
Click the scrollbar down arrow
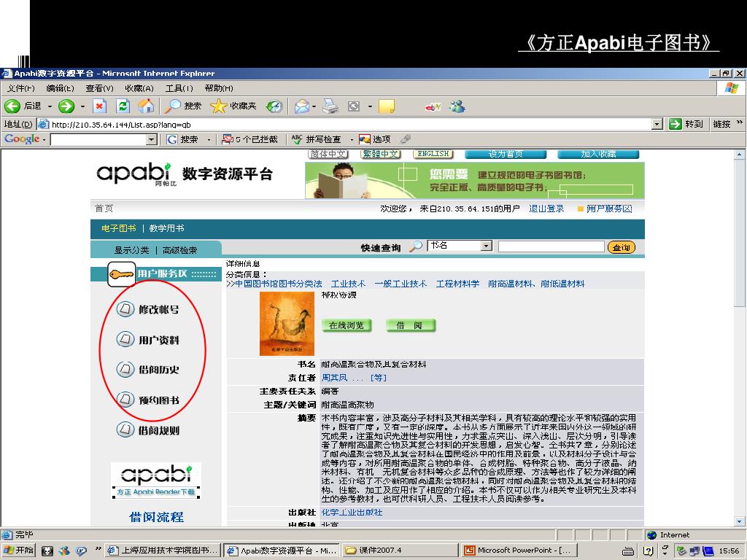(x=739, y=521)
